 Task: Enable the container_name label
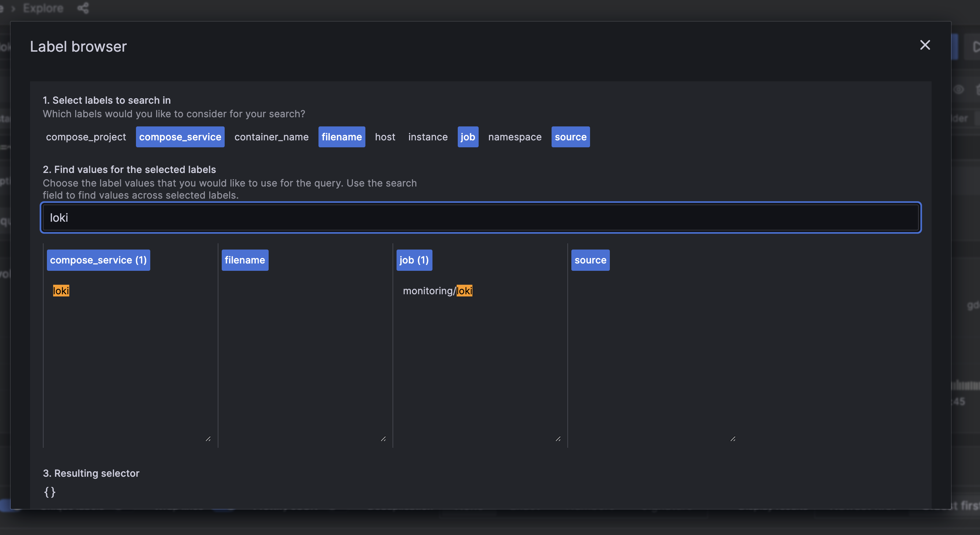pyautogui.click(x=271, y=137)
